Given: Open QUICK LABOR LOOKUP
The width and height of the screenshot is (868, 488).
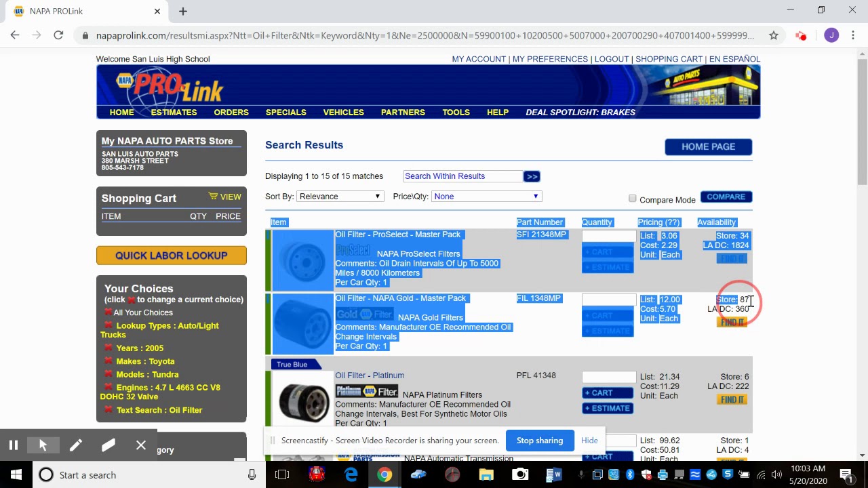Looking at the screenshot, I should (x=172, y=256).
